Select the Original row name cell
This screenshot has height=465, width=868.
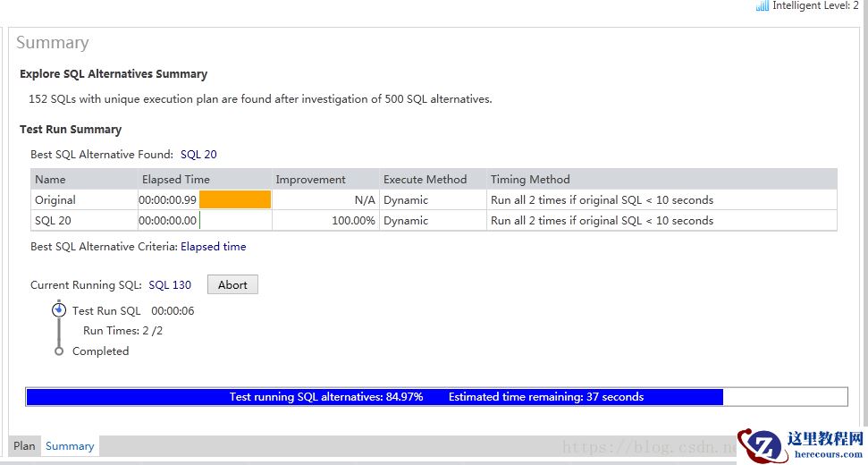point(84,199)
